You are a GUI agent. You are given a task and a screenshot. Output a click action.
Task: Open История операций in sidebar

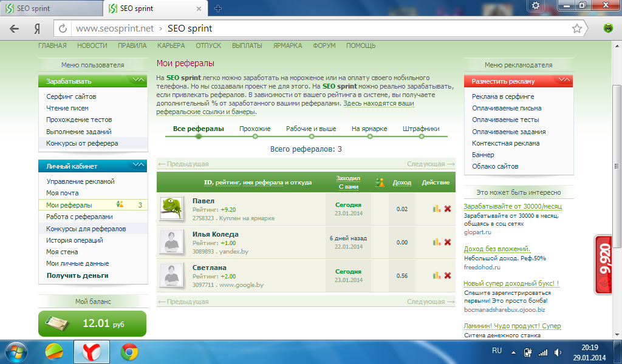[75, 240]
